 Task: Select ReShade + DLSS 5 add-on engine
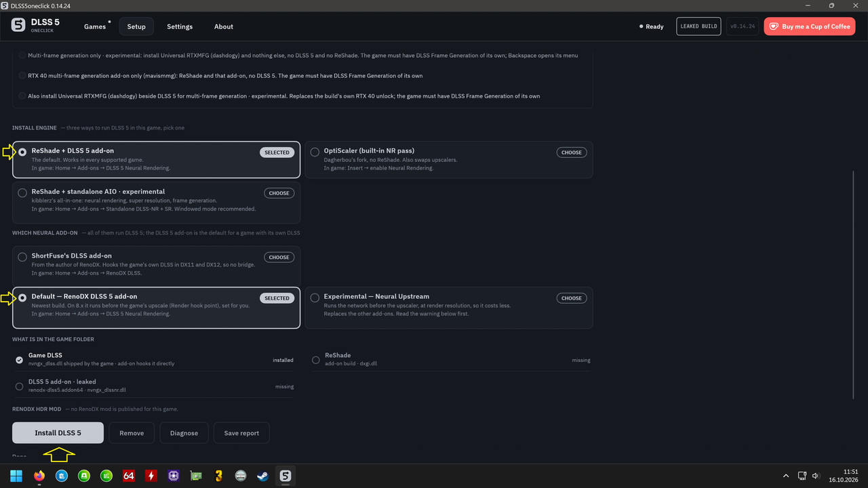click(22, 152)
